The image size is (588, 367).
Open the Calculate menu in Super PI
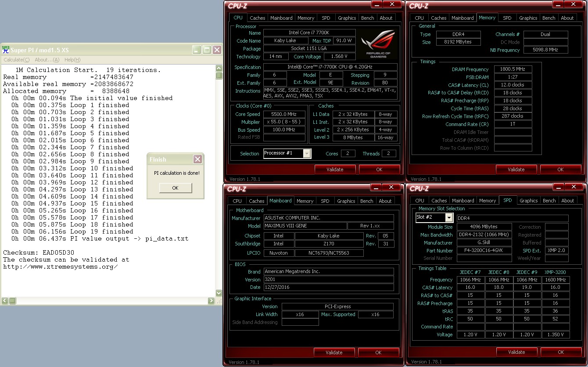point(17,60)
